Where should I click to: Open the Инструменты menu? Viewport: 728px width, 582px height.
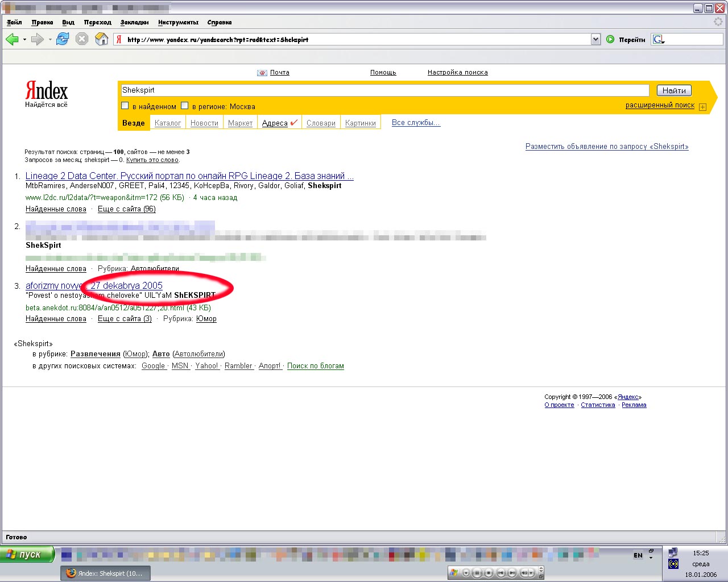point(179,22)
